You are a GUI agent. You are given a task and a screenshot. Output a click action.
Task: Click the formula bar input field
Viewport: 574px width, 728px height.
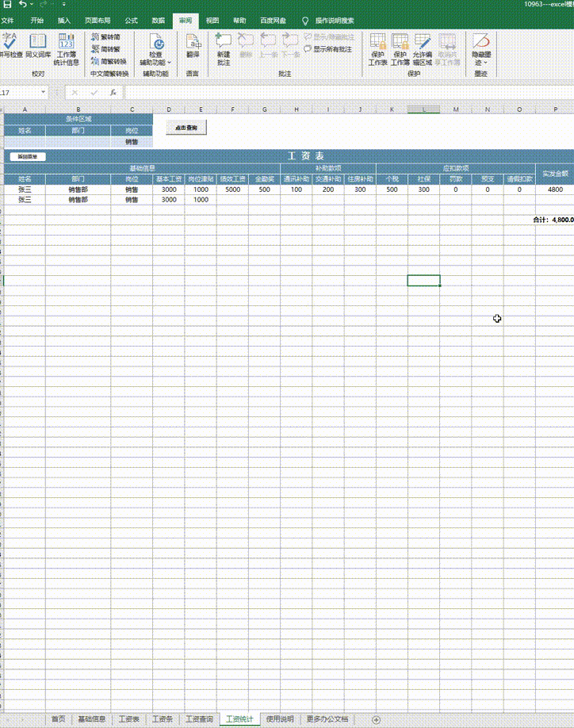[x=317, y=93]
